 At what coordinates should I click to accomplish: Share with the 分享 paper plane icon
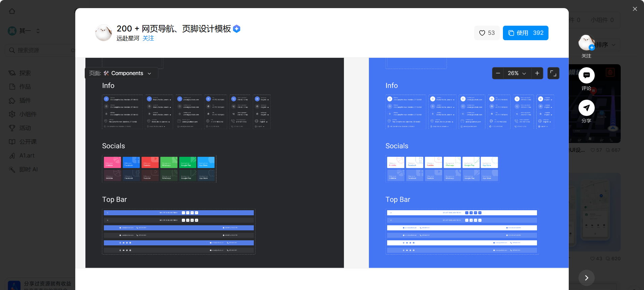tap(587, 108)
